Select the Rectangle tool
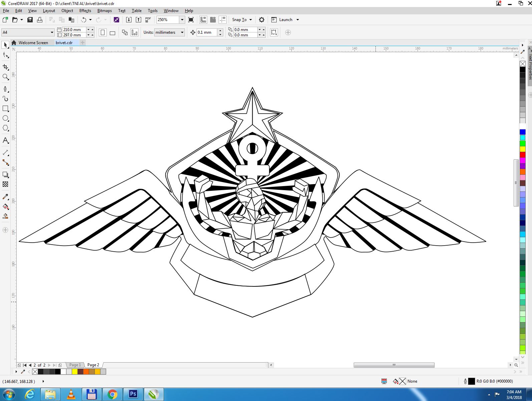 pos(5,109)
